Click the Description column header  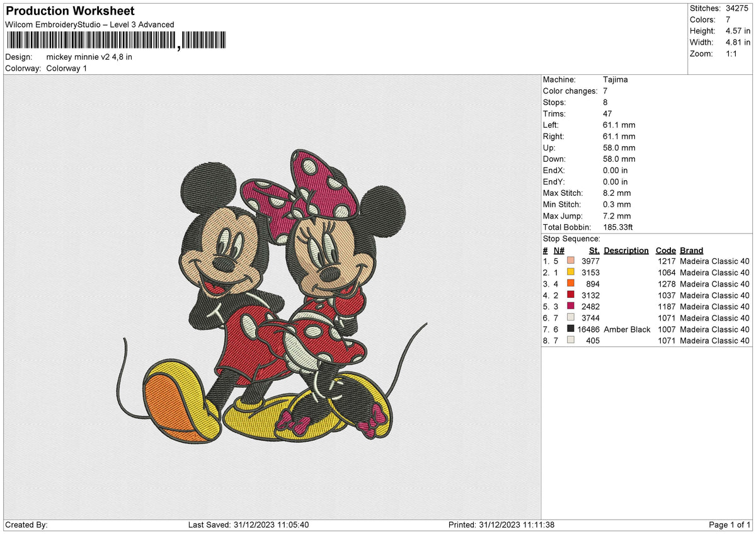pos(626,250)
